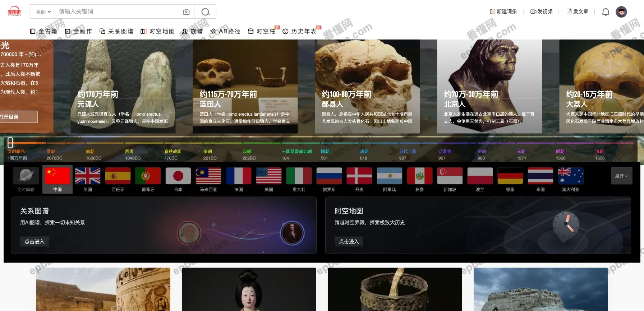Viewport: 644px width, 311px height.
Task: Click the magnifier search button
Action: point(205,12)
